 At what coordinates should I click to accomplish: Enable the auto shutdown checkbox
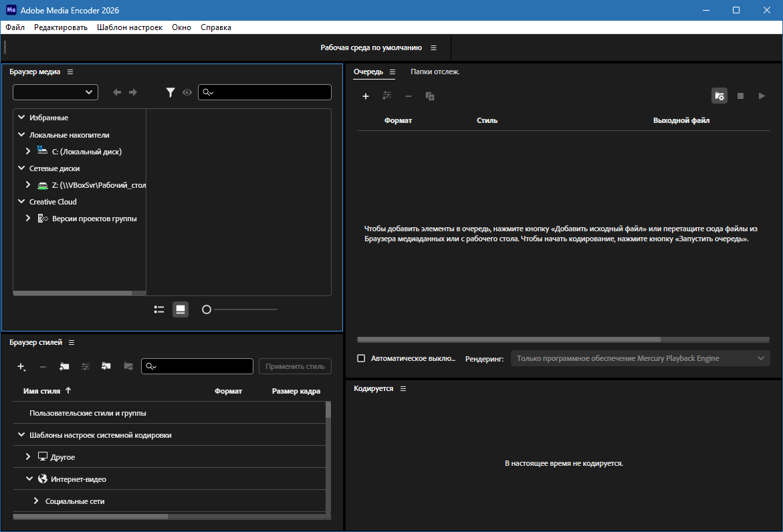(361, 358)
